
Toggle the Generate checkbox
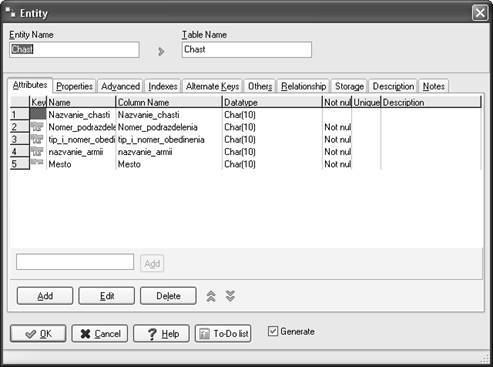273,331
